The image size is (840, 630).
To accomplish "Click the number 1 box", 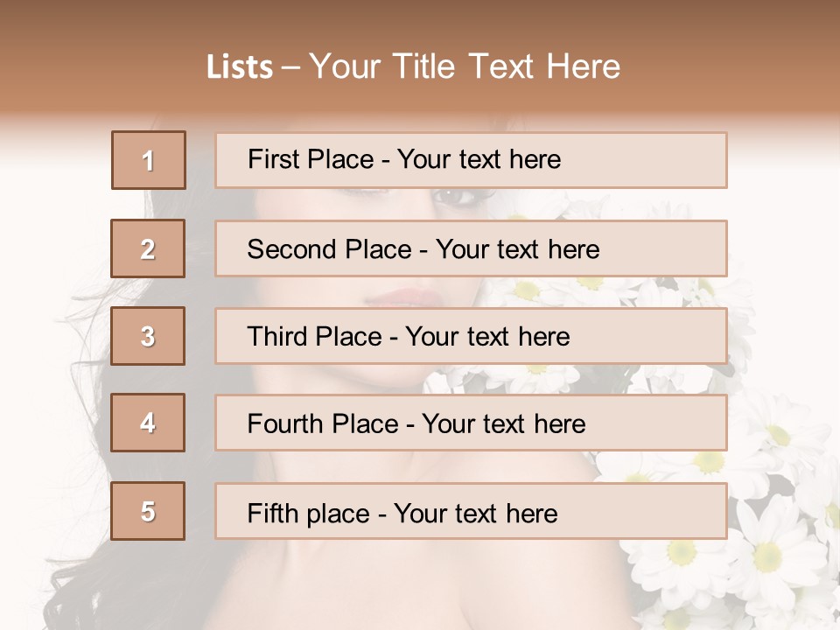I will tap(149, 160).
